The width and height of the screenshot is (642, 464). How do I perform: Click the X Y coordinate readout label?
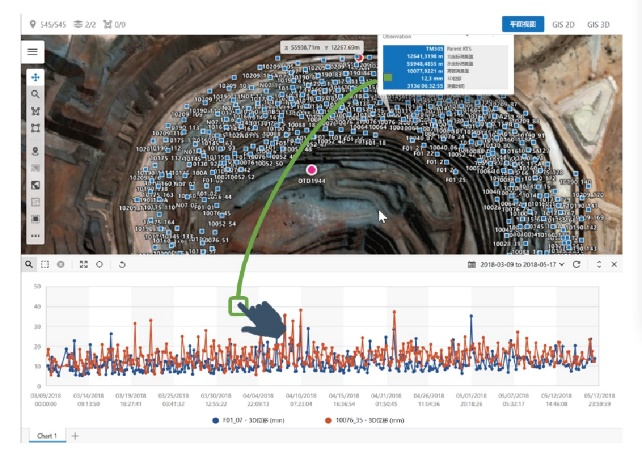[322, 48]
